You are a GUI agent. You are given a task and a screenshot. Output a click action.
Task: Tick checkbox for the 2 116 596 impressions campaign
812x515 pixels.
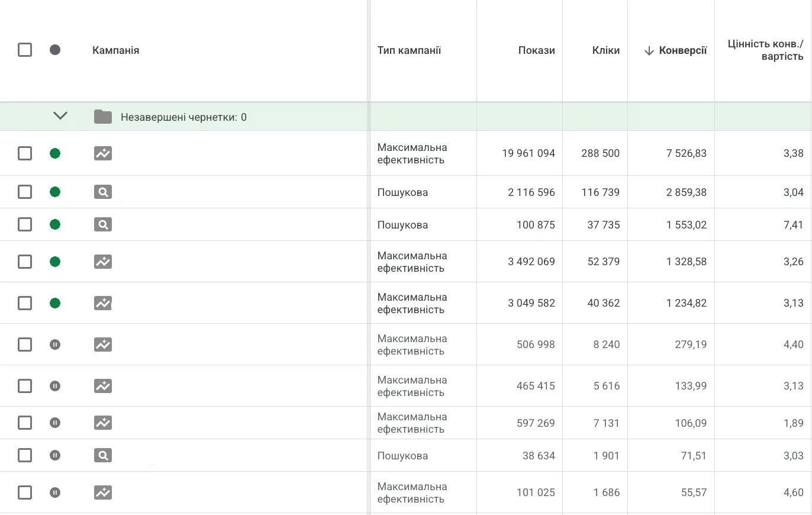point(25,192)
